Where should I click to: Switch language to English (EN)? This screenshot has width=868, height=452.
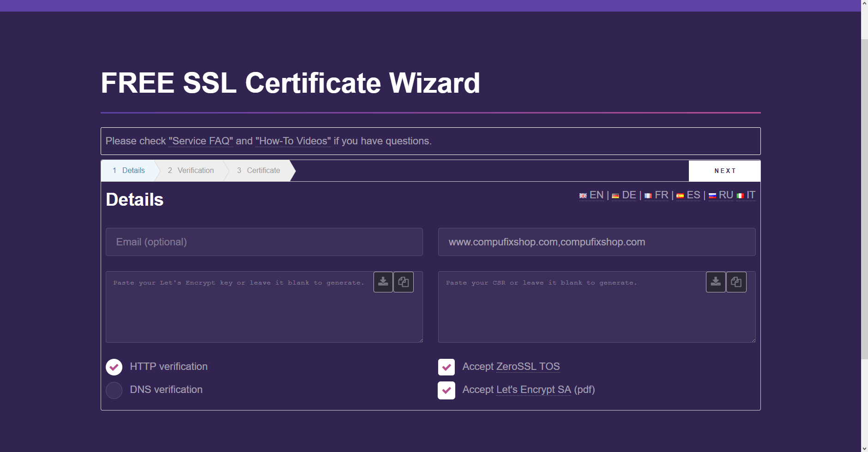591,195
